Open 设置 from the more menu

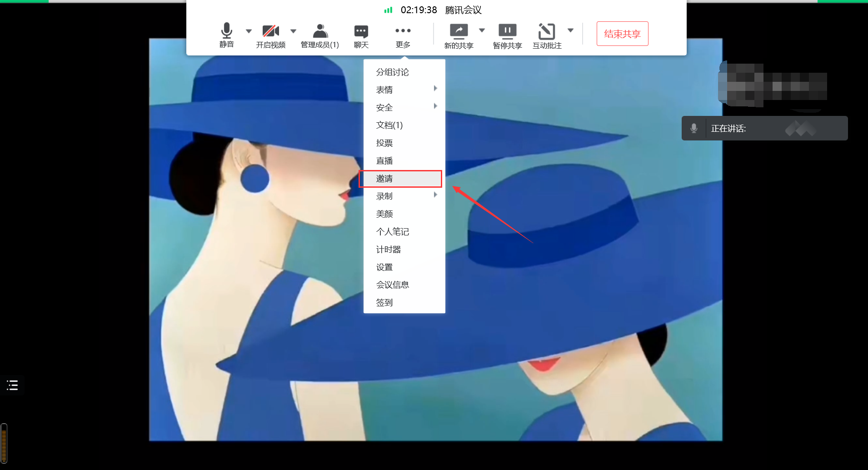click(x=404, y=267)
